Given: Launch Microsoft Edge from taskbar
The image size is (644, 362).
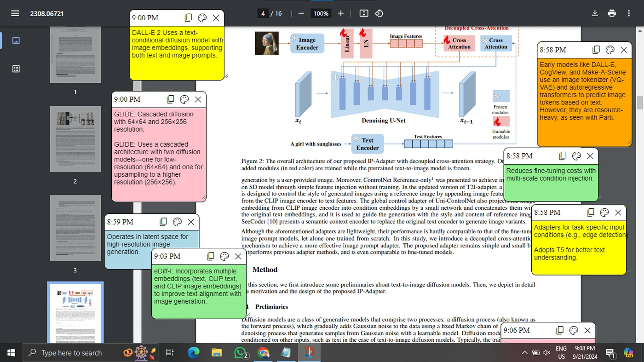Looking at the screenshot, I should point(194,353).
